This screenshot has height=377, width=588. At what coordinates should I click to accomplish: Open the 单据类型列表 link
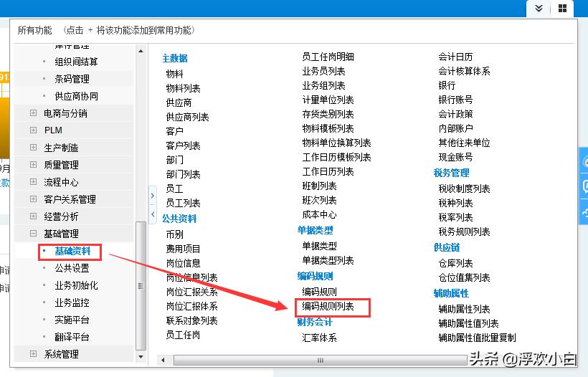point(328,260)
